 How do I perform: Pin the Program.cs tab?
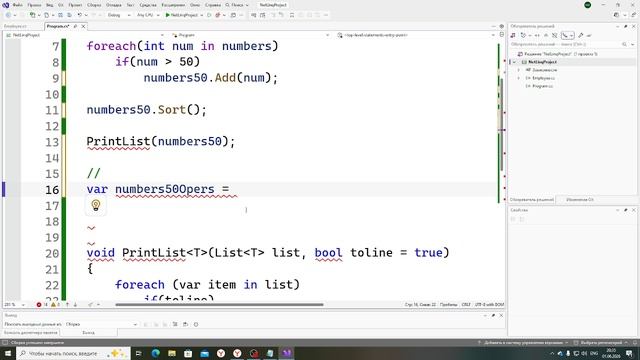pyautogui.click(x=75, y=26)
